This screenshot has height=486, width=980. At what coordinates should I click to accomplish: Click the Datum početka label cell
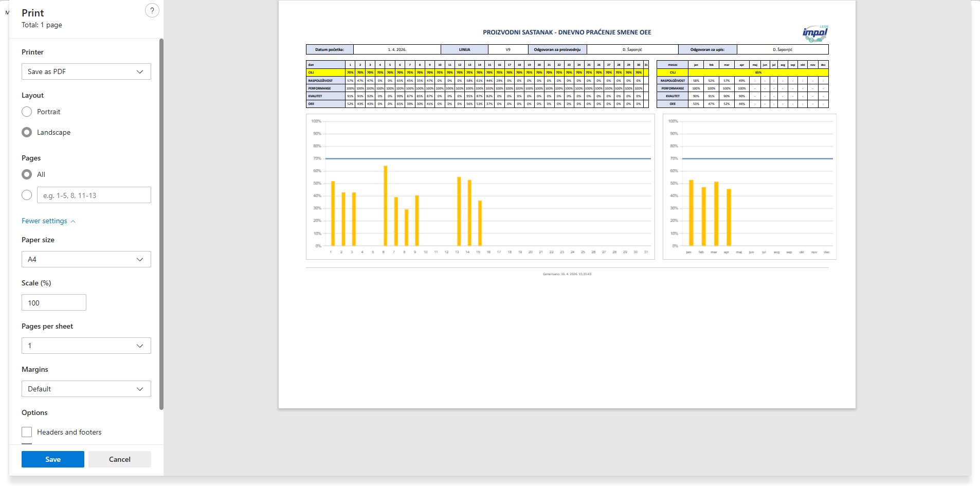pos(330,49)
